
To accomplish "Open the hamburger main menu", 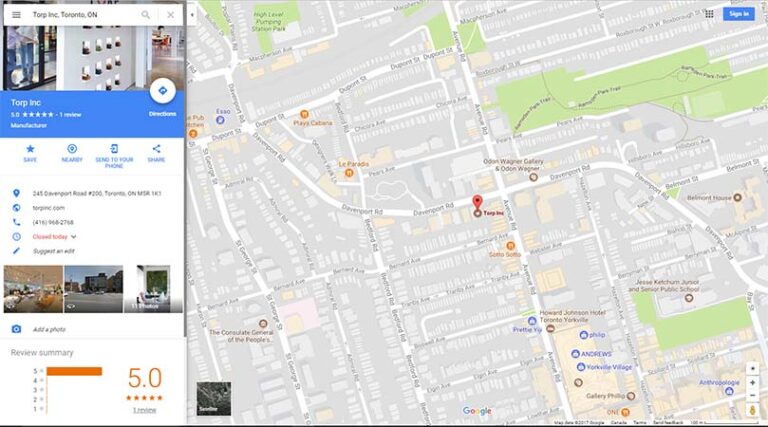I will [x=16, y=15].
